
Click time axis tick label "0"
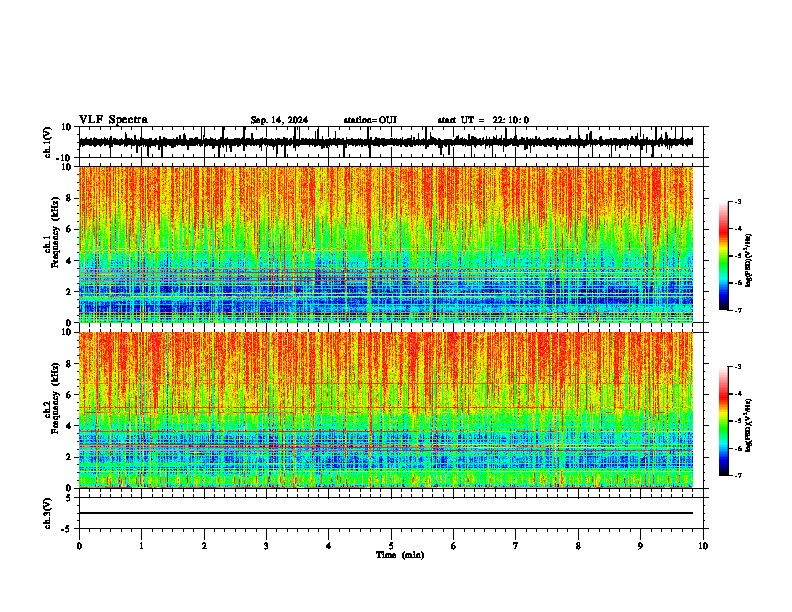[x=79, y=546]
